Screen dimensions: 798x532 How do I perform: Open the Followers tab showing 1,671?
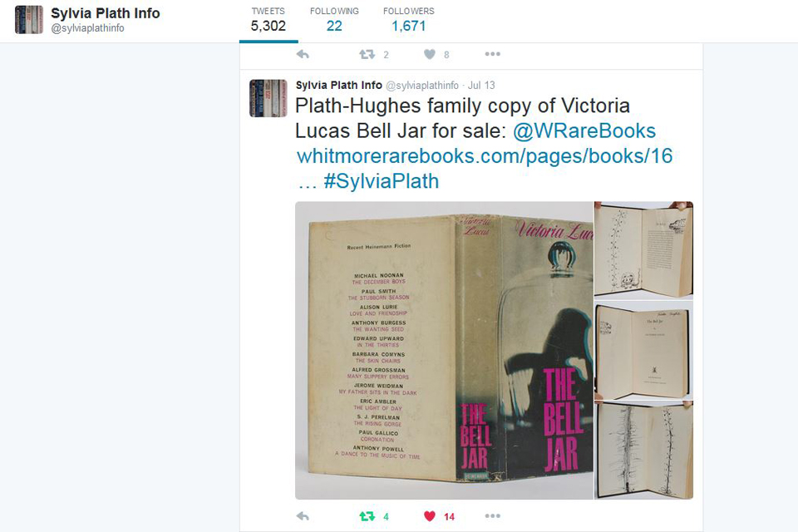(409, 20)
